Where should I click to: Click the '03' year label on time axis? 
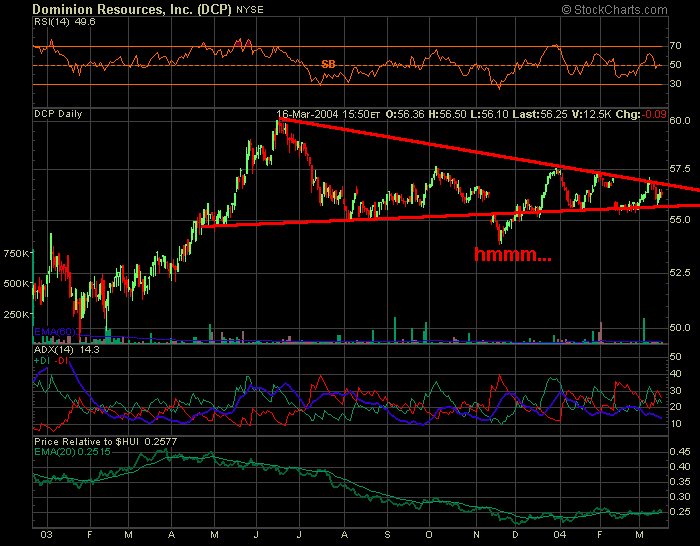pos(46,535)
